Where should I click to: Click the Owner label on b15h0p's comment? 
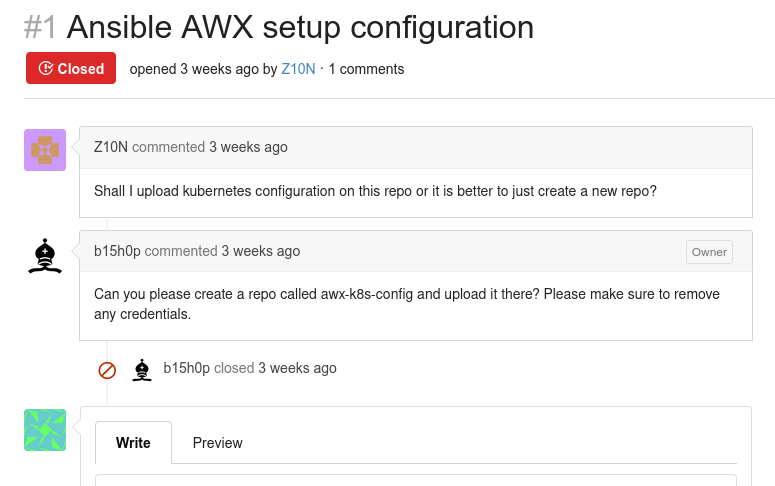709,252
